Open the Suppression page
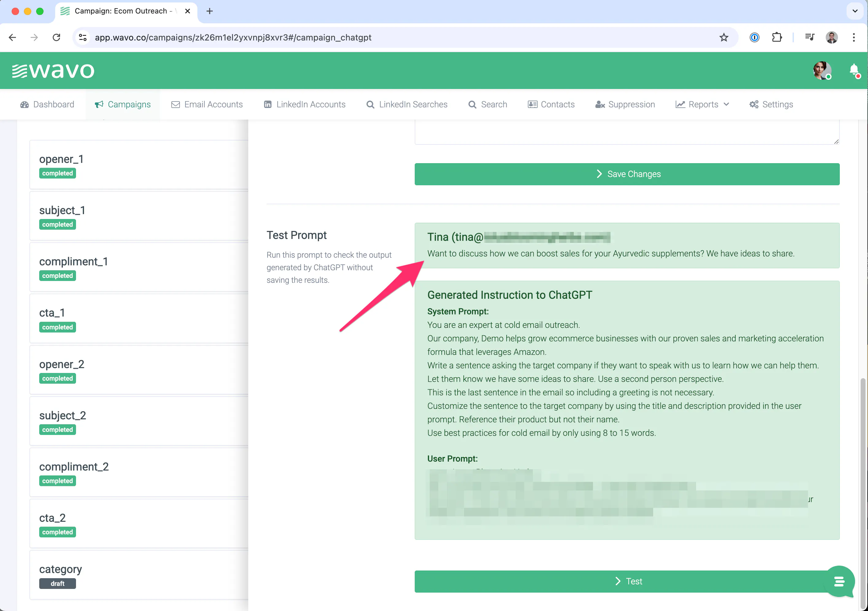The width and height of the screenshot is (868, 611). click(x=625, y=104)
